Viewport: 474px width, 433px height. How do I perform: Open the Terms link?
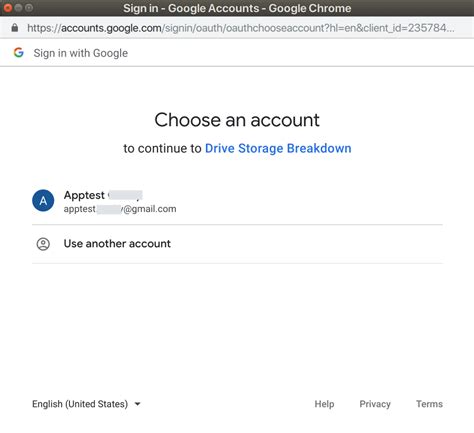(429, 404)
